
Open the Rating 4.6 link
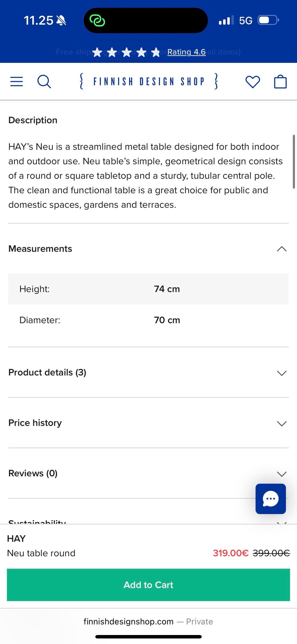pyautogui.click(x=186, y=52)
